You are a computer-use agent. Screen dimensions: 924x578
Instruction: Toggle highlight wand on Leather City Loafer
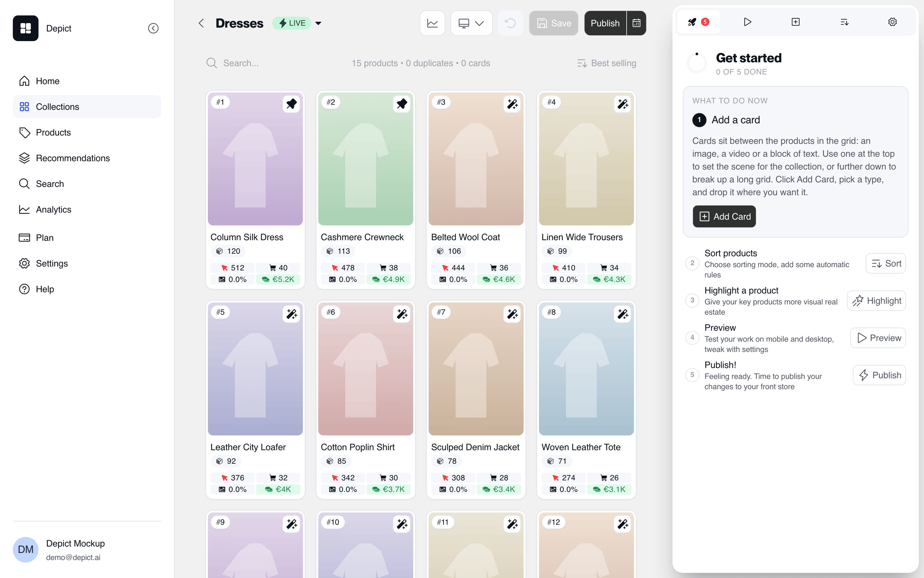pos(291,314)
